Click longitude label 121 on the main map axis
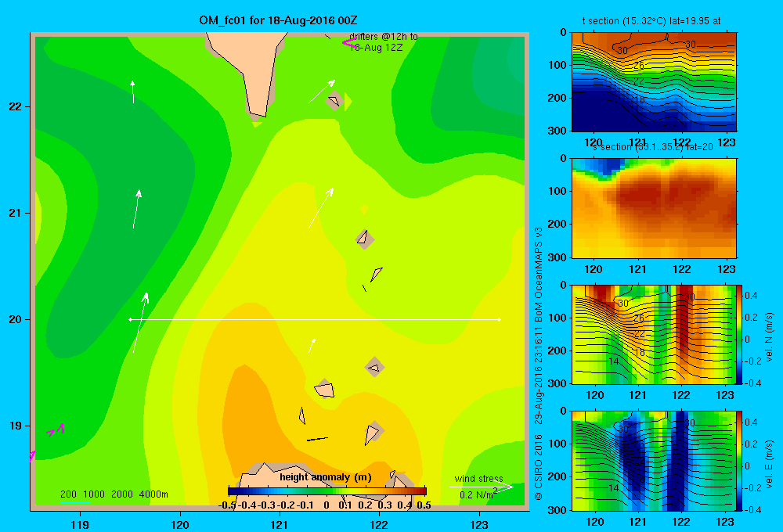 tap(280, 524)
